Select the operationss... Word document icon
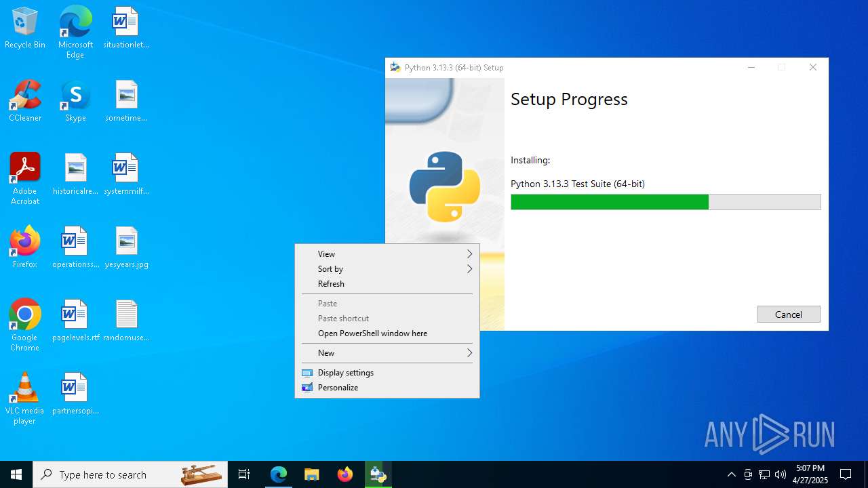The image size is (868, 488). 75,248
